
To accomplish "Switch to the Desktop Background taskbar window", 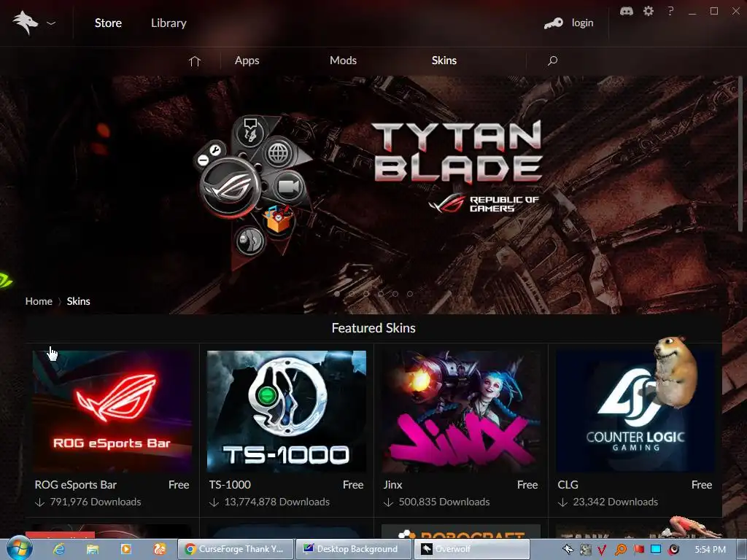I will (x=354, y=549).
